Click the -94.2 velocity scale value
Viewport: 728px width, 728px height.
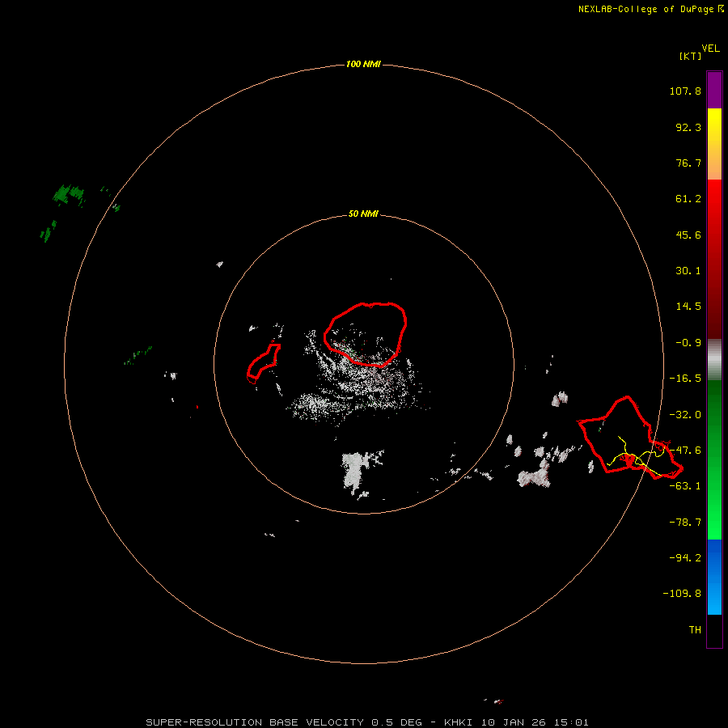pyautogui.click(x=685, y=557)
